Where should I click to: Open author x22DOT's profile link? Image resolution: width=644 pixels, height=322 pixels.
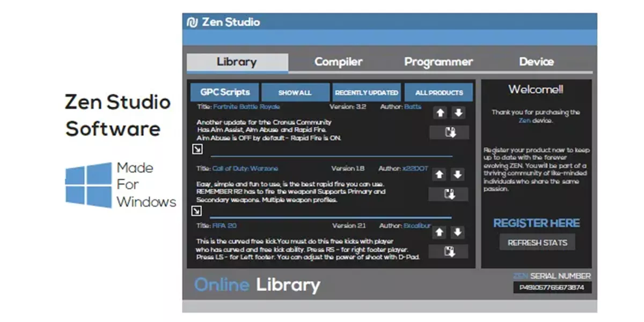[x=415, y=169]
